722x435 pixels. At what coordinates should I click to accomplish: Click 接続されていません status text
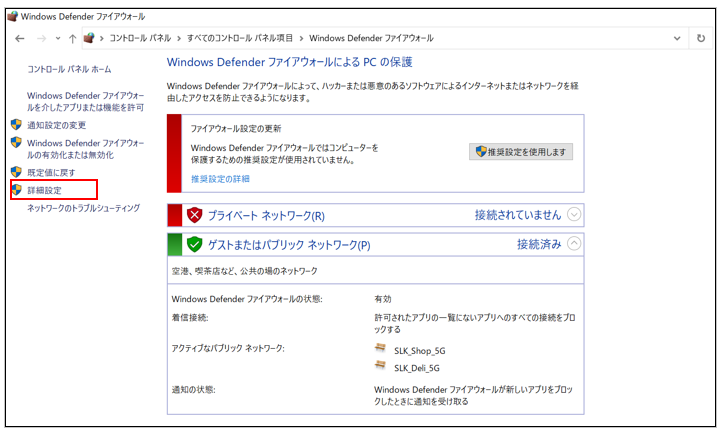[518, 215]
